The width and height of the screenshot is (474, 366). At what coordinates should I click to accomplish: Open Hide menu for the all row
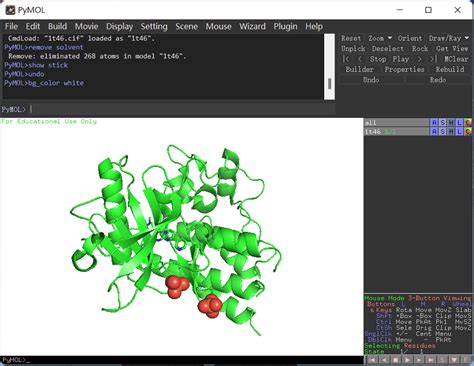pyautogui.click(x=451, y=123)
